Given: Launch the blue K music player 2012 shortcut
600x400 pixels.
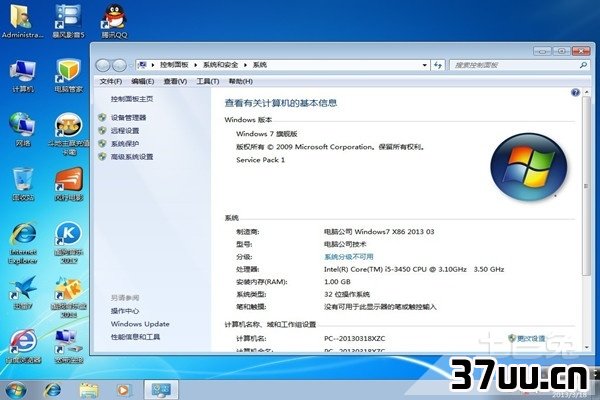Looking at the screenshot, I should [x=68, y=243].
